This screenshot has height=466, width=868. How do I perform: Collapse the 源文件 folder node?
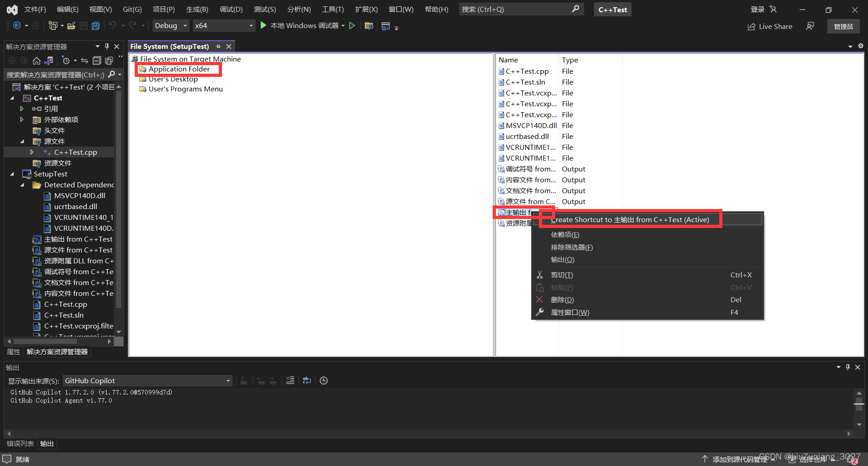(22, 141)
